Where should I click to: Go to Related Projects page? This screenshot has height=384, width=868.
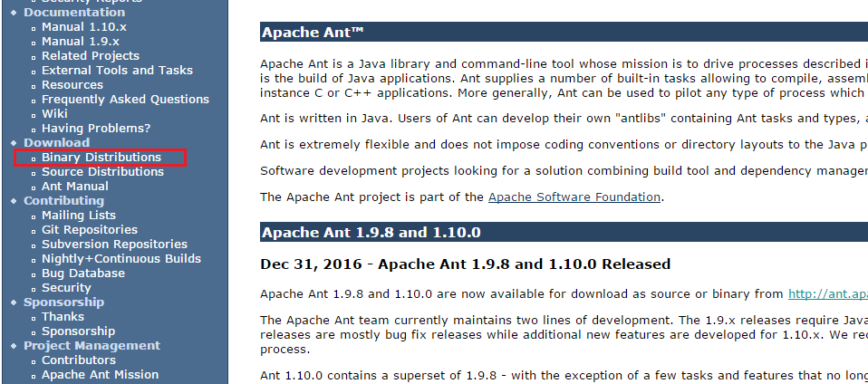click(x=91, y=56)
